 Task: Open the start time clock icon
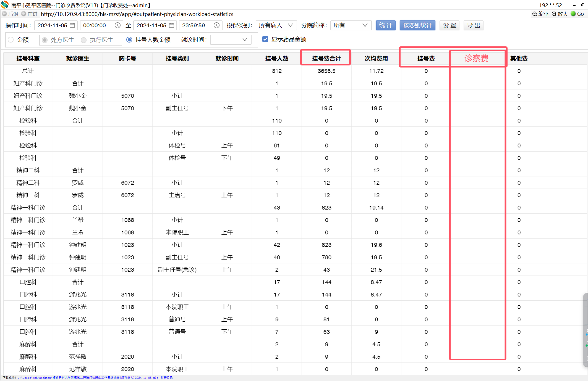(x=117, y=25)
